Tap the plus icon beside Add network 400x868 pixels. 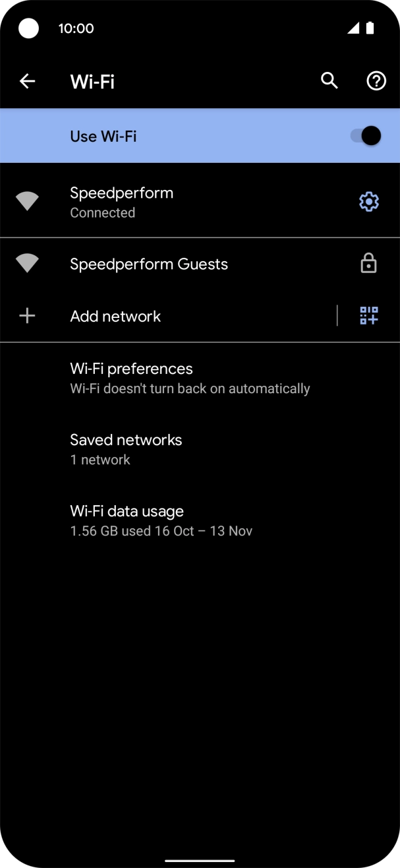(x=27, y=316)
